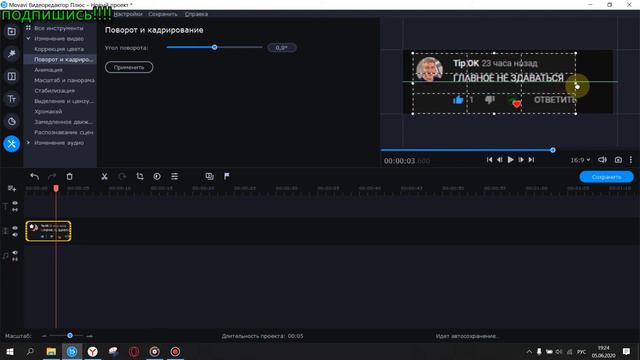This screenshot has height=360, width=640.
Task: Click the Применить button
Action: (x=129, y=67)
